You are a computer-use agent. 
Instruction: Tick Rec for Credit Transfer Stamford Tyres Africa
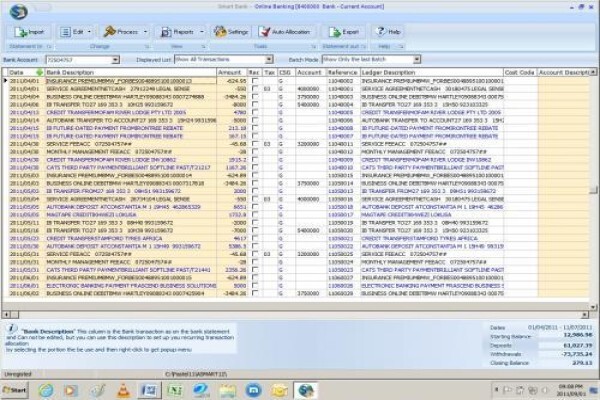(255, 238)
